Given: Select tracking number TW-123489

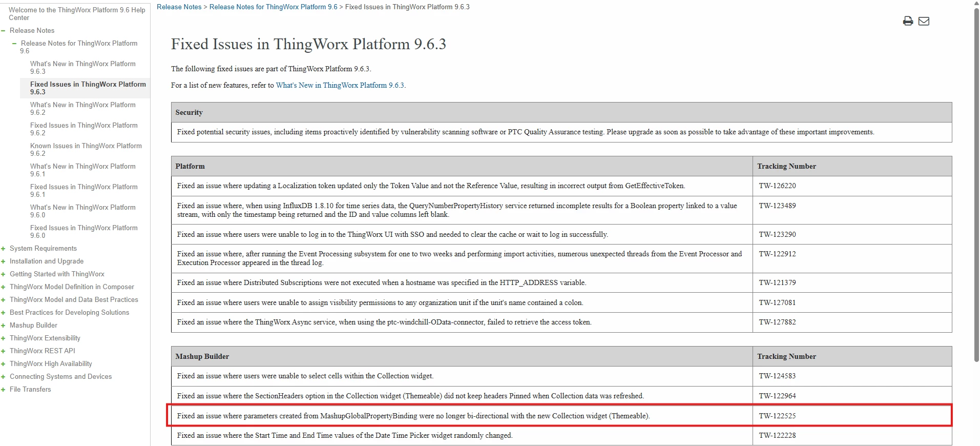Looking at the screenshot, I should (777, 206).
